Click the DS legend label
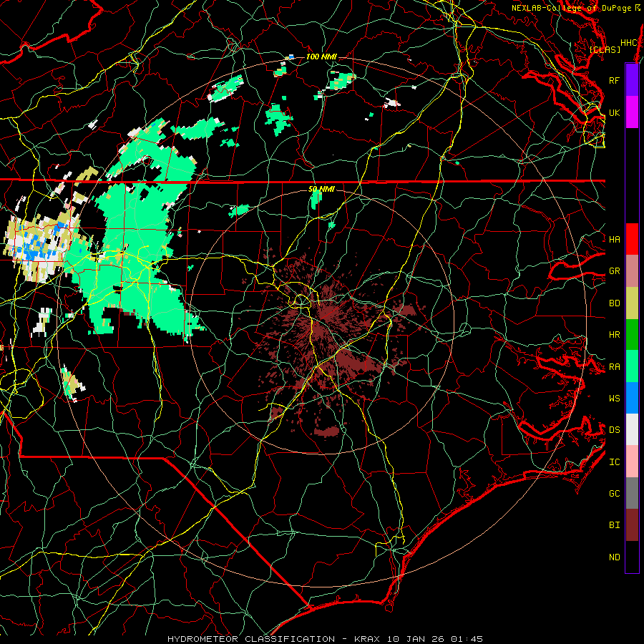This screenshot has height=644, width=644. point(615,430)
